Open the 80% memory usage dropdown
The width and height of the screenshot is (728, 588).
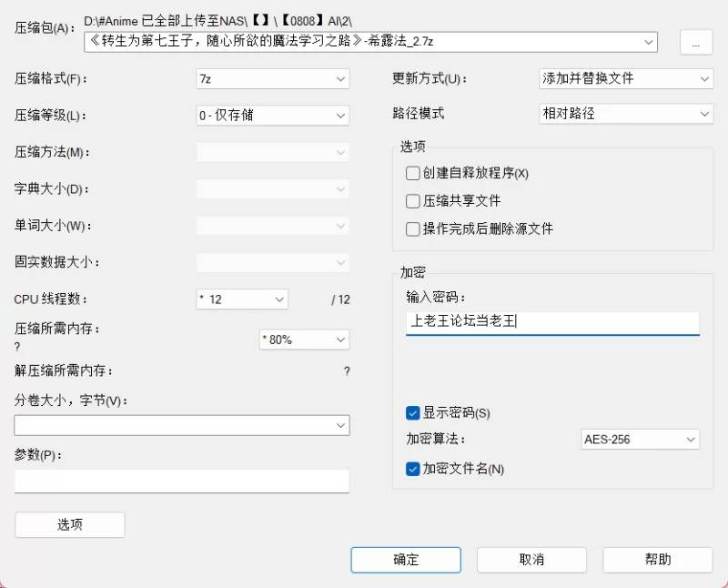[x=304, y=340]
